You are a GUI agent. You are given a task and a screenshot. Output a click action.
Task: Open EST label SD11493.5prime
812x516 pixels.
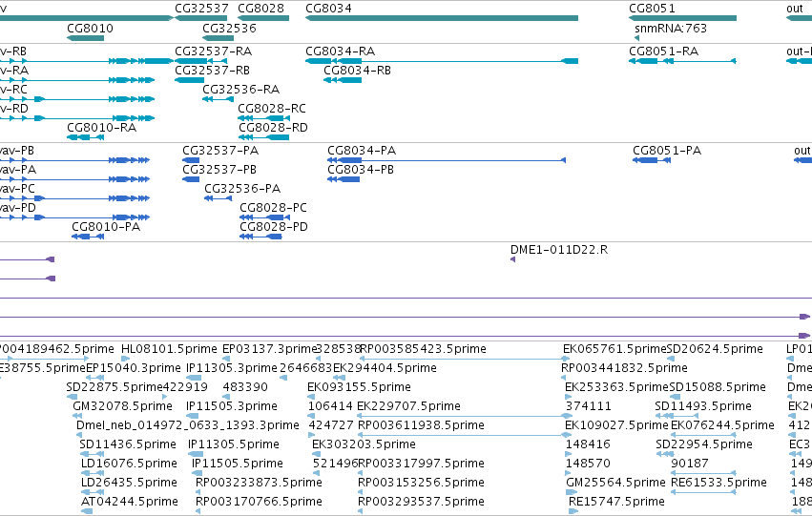703,406
